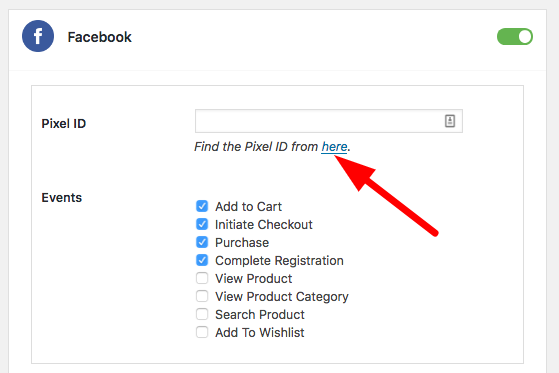Screen dimensions: 559x373
Task: Uncheck the Complete Registration checkbox
Action: point(202,260)
